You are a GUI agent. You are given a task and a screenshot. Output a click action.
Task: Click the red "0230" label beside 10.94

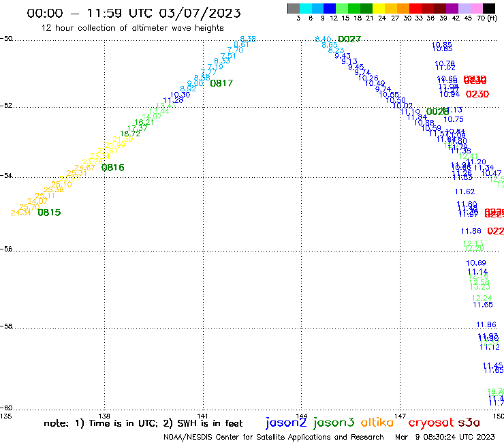click(x=477, y=94)
